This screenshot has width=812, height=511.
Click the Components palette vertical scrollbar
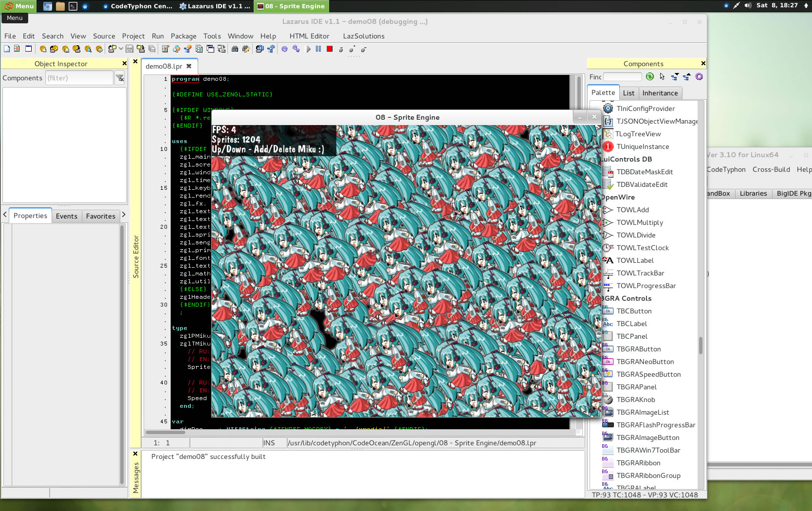tap(701, 346)
